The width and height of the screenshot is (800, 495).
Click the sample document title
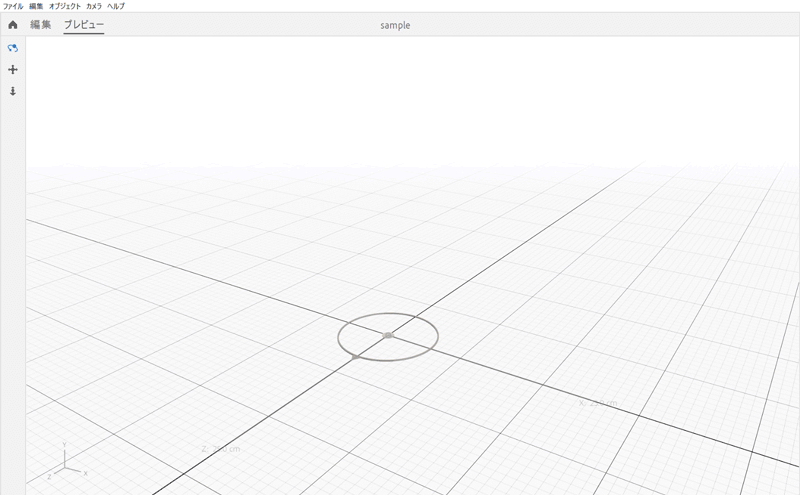[x=395, y=25]
